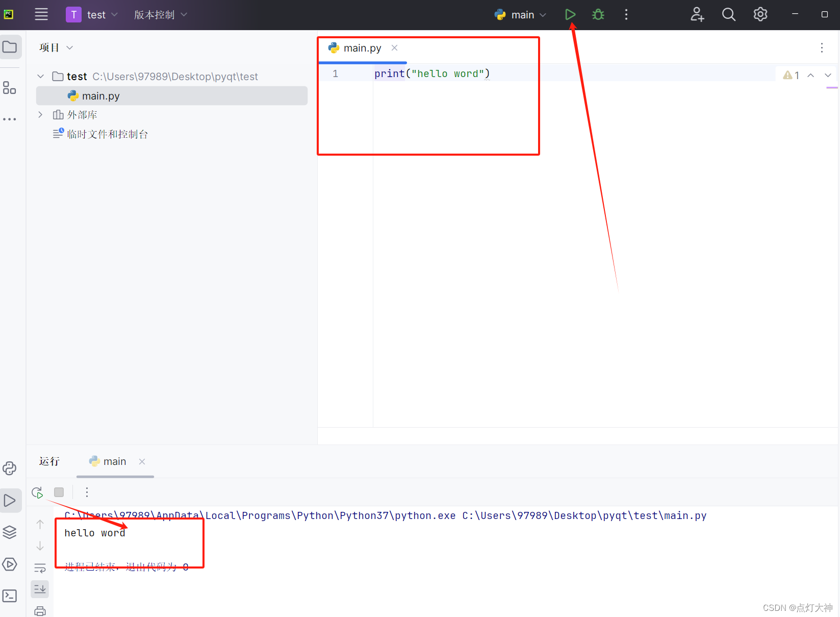840x617 pixels.
Task: Jump to previous highlighted problem
Action: (x=810, y=75)
